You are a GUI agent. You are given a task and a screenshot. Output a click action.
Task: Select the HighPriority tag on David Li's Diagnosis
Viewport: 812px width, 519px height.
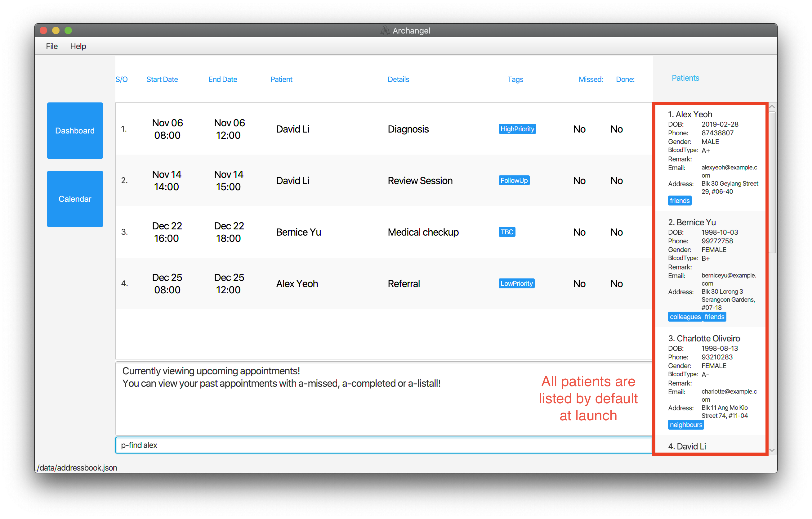pos(517,129)
